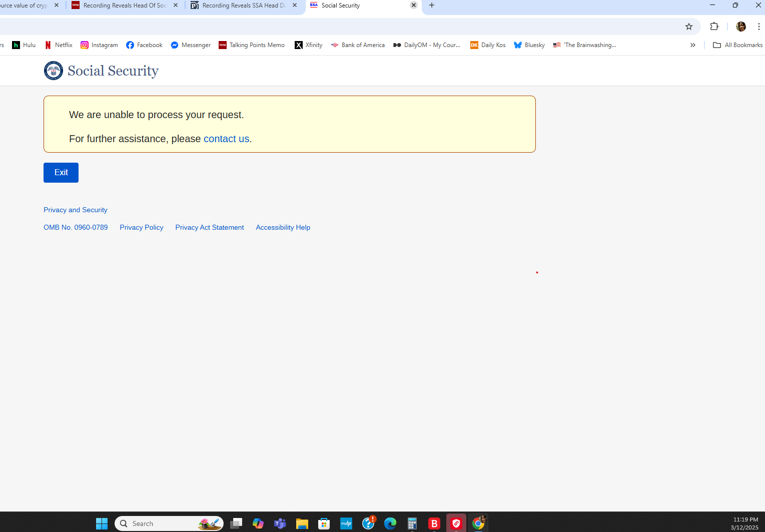765x532 pixels.
Task: Open the Bank of America bookmark
Action: [x=358, y=45]
